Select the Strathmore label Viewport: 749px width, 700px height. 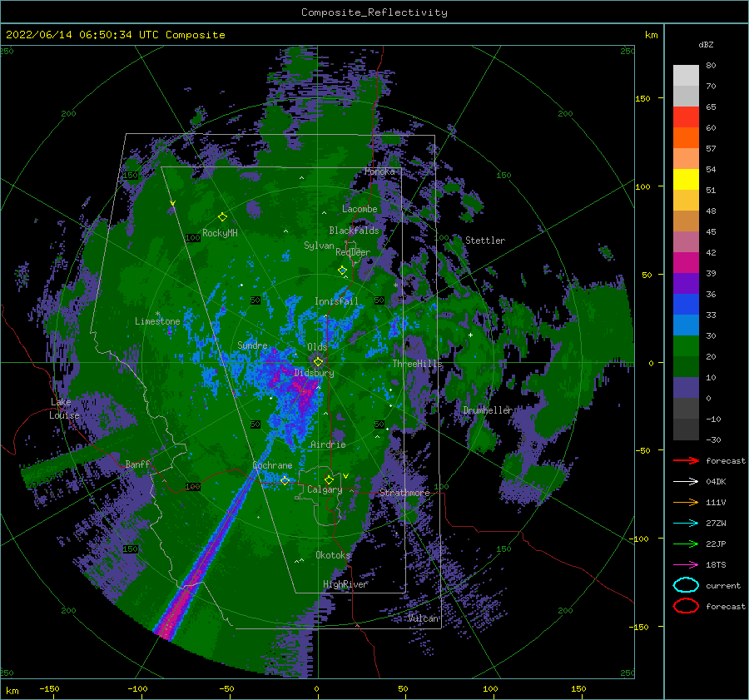pyautogui.click(x=404, y=493)
